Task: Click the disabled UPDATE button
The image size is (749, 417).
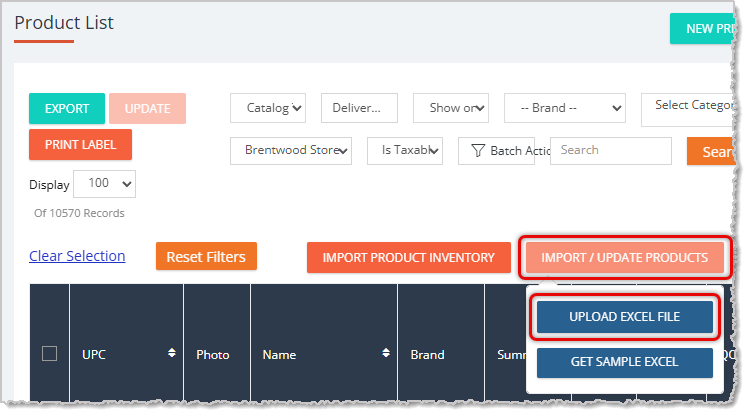Action: tap(147, 108)
